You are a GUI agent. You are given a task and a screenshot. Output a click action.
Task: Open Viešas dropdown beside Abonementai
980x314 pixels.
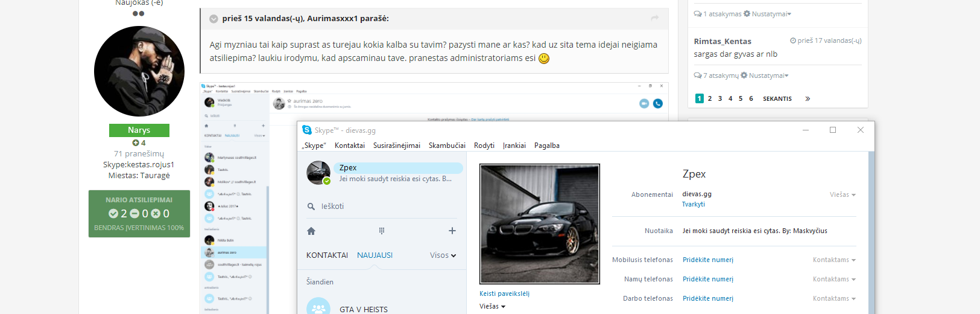(842, 194)
